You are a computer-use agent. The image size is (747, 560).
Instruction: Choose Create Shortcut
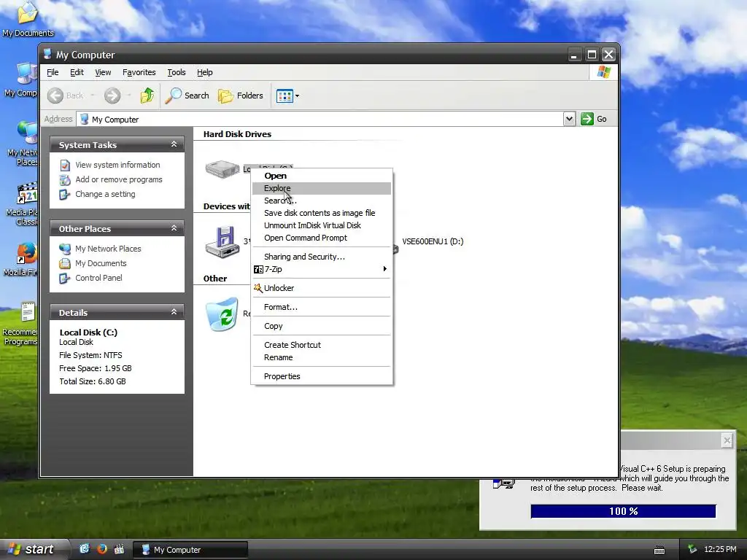coord(322,345)
